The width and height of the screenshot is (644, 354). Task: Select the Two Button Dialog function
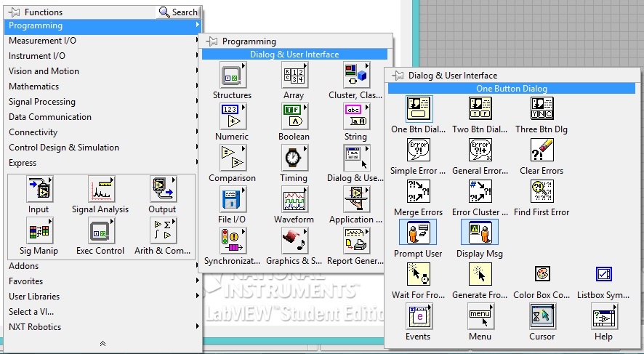(x=480, y=108)
